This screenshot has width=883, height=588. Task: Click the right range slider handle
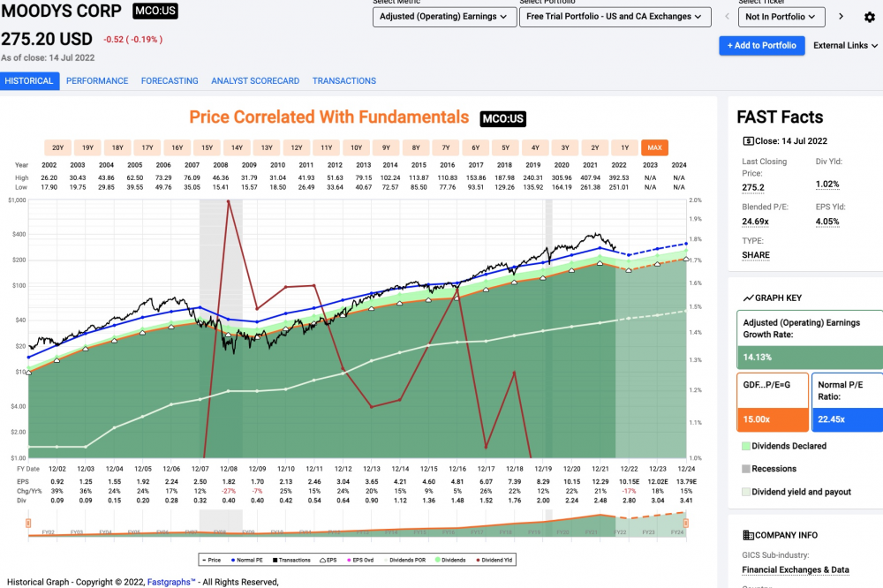point(686,524)
